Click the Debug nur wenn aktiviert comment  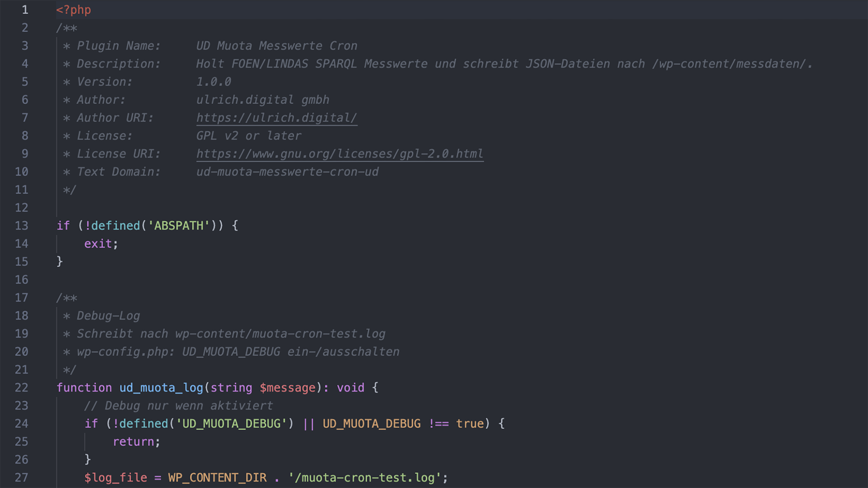click(x=178, y=406)
